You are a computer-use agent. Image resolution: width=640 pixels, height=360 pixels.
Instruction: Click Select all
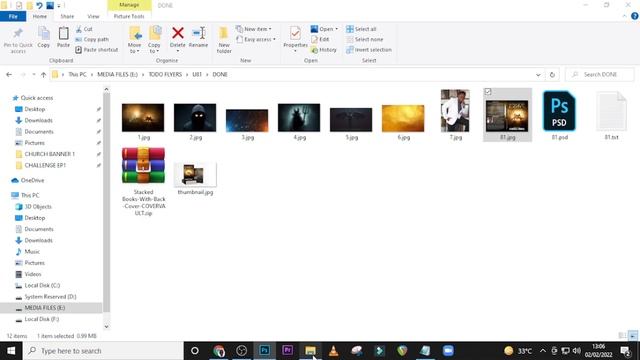[361, 29]
